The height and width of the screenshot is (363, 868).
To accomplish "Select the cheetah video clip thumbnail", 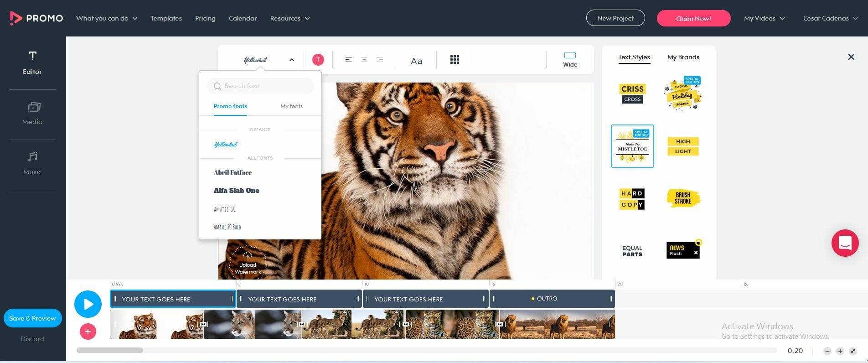I will [x=353, y=324].
